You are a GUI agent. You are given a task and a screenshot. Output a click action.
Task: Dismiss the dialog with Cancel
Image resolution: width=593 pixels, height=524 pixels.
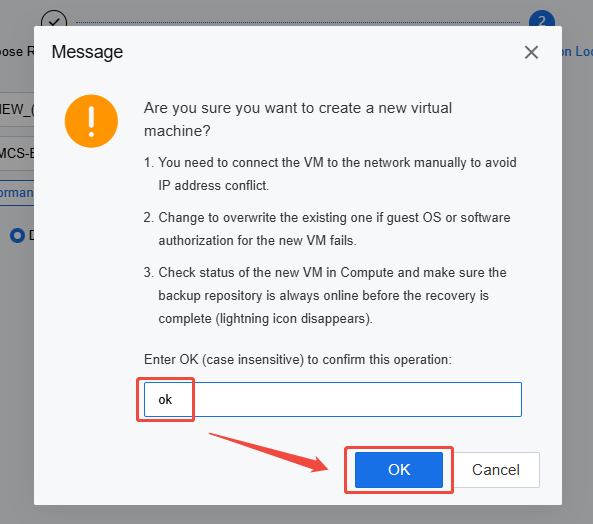tap(496, 470)
